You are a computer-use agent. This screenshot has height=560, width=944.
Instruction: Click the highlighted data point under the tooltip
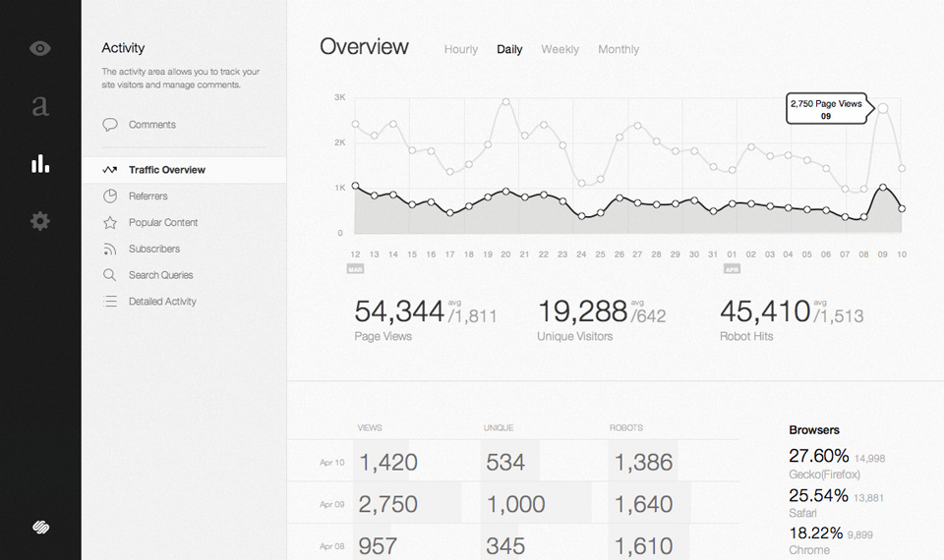(883, 108)
